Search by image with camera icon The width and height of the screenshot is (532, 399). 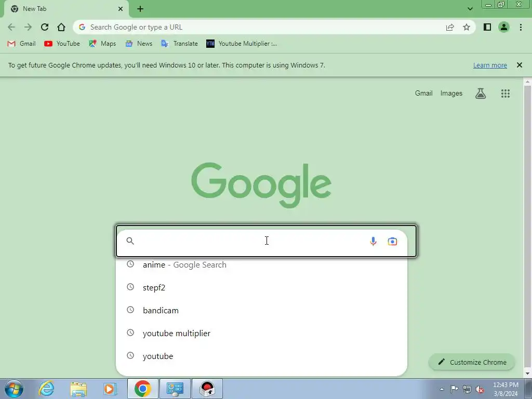pos(392,241)
